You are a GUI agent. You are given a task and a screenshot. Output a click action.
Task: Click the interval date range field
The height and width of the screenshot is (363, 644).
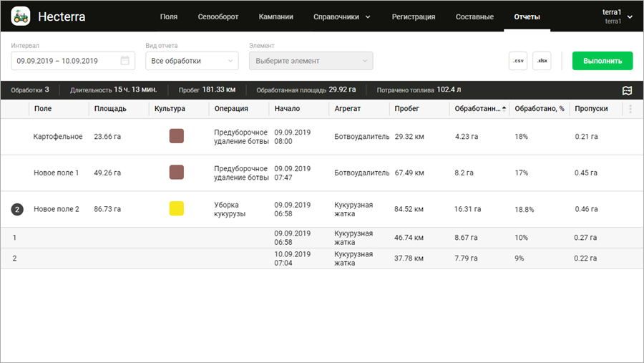[x=64, y=61]
